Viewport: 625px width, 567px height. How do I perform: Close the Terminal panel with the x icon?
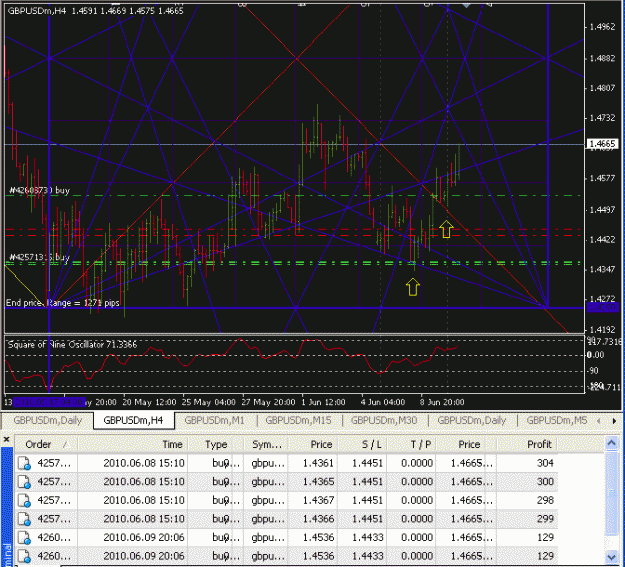tap(6, 439)
